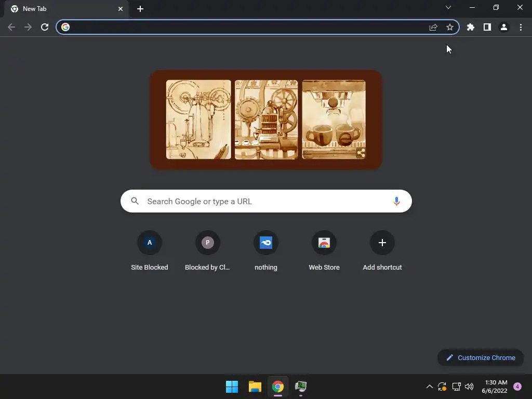Open the Blocked by Cl... shortcut
Screen dimensions: 532x399
coord(207,251)
